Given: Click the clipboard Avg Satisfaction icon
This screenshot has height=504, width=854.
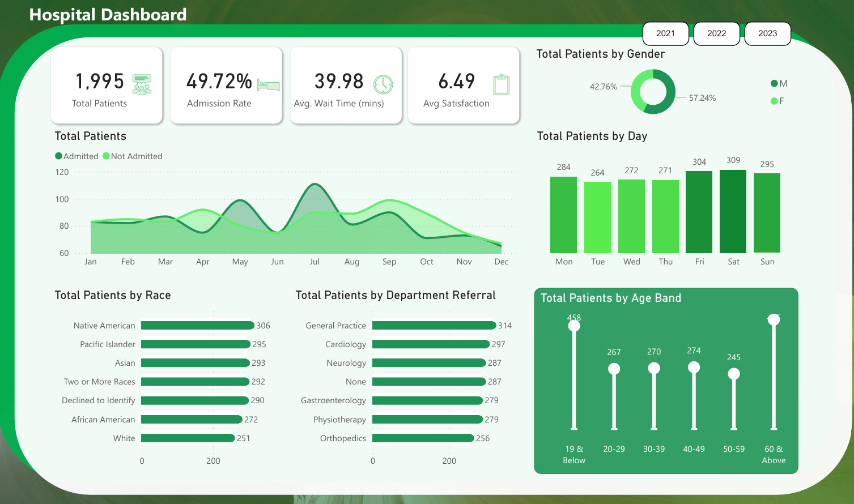Looking at the screenshot, I should coord(501,84).
